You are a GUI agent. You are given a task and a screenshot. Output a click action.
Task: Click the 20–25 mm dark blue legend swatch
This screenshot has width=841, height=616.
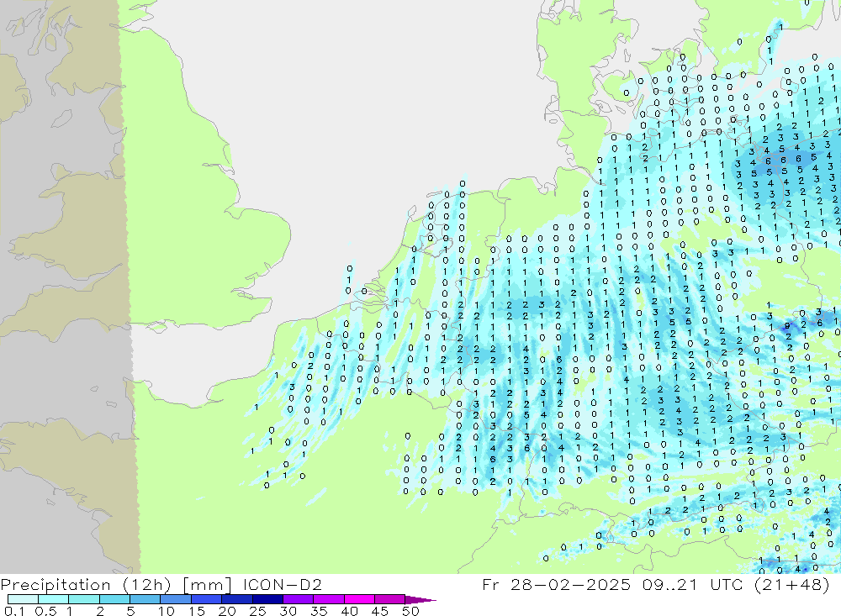(237, 599)
